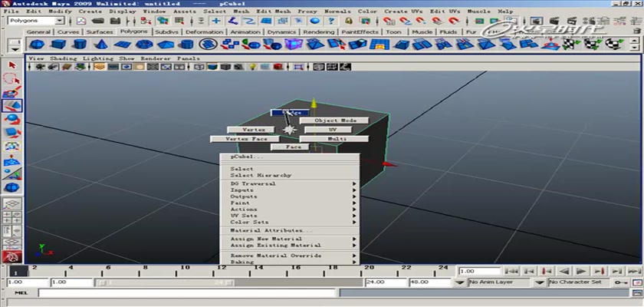This screenshot has width=644, height=307.
Task: Click the time range slider bar
Action: (165, 282)
